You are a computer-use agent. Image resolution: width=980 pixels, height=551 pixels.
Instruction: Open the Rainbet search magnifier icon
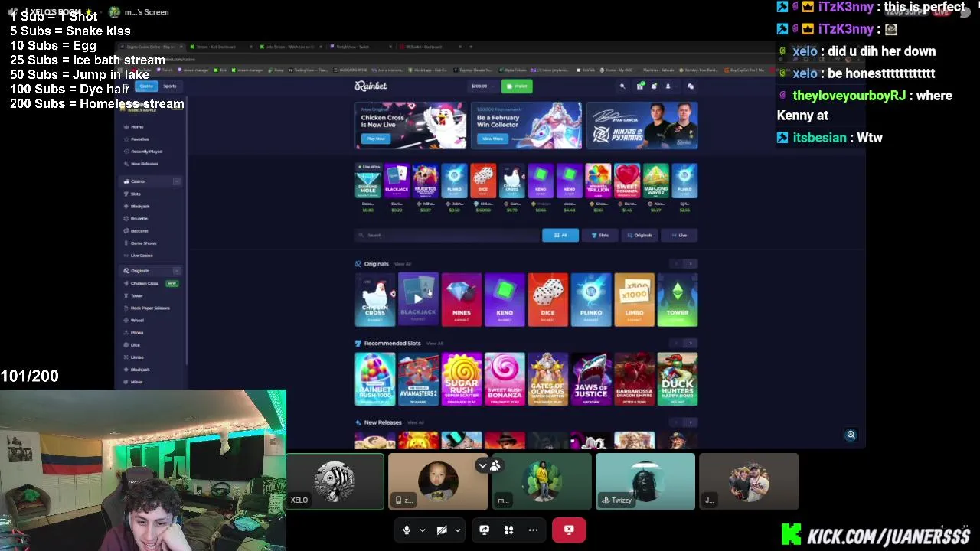622,86
